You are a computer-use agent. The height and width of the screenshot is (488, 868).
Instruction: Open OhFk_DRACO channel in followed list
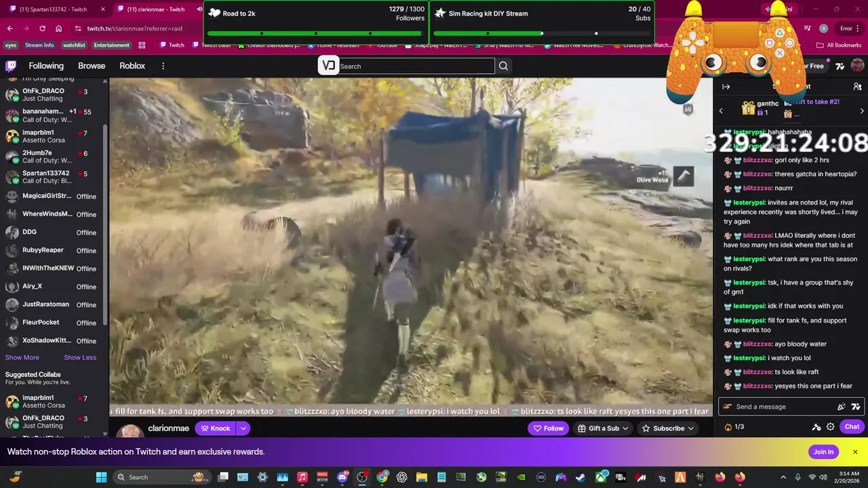(54, 95)
